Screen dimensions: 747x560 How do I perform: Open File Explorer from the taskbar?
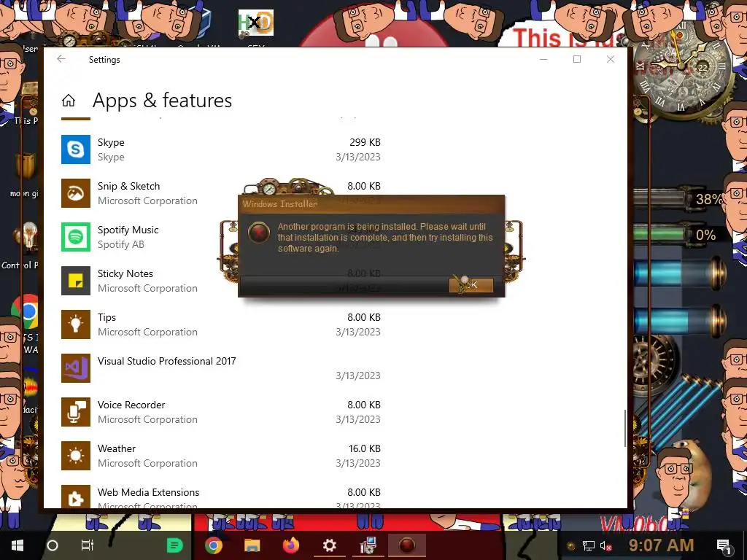click(x=252, y=545)
